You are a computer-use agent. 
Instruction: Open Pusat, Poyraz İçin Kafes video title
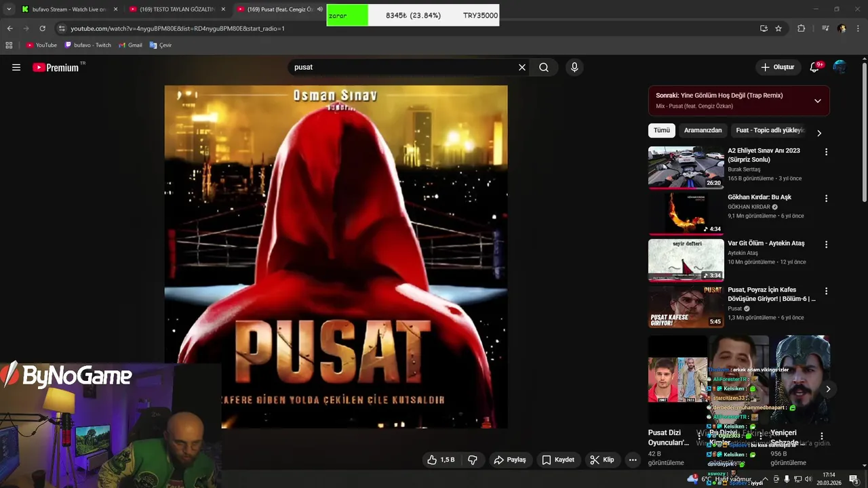point(772,294)
